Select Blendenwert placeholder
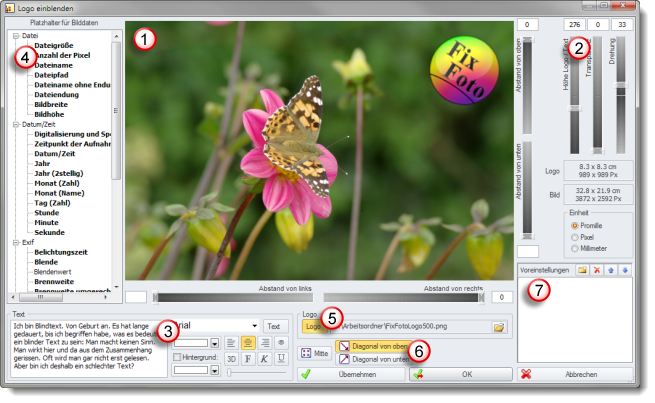This screenshot has height=403, width=655. point(53,272)
